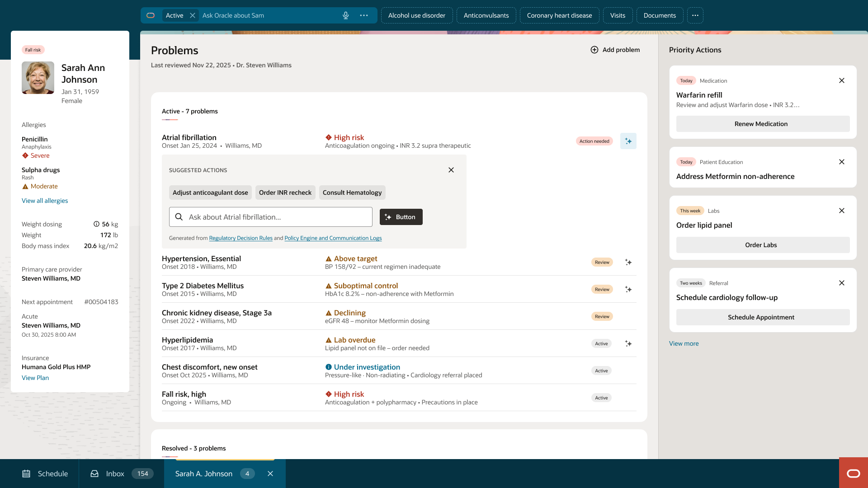Click magnifier icon in Atrial fibrillation search
The height and width of the screenshot is (488, 868).
[179, 217]
